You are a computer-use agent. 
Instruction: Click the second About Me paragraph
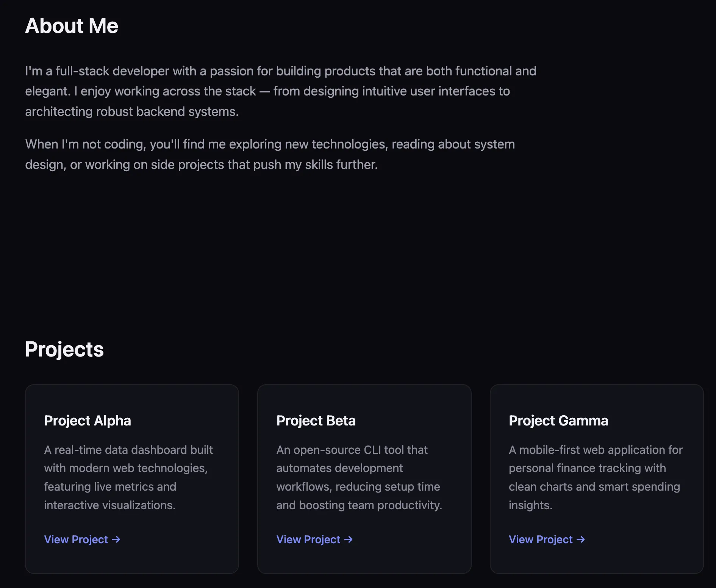click(x=270, y=154)
